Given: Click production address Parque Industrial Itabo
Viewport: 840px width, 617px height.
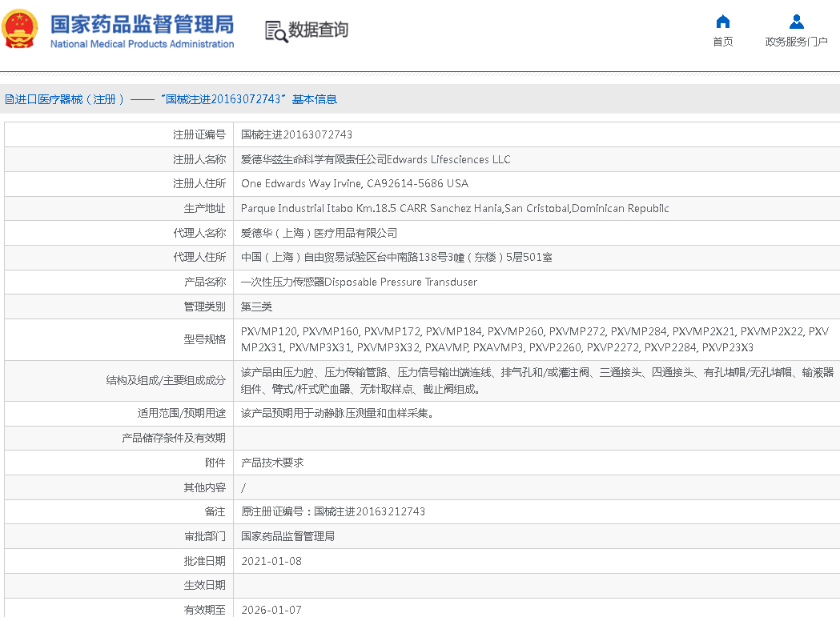Looking at the screenshot, I should point(455,208).
